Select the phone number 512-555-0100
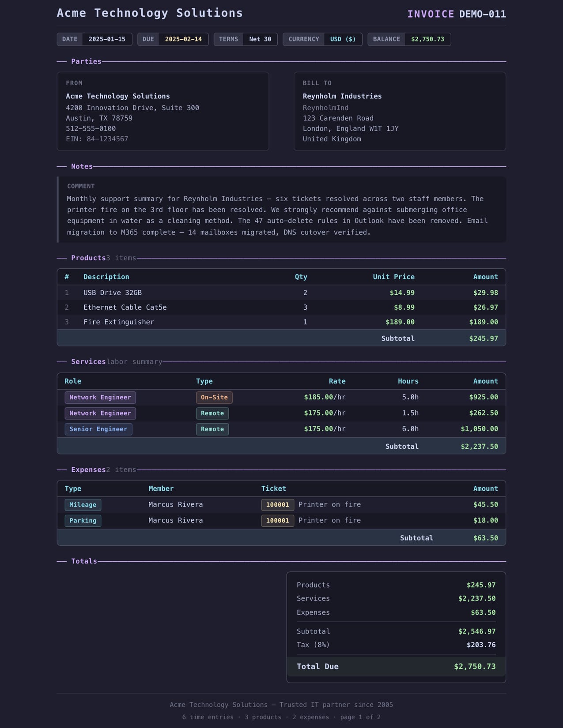Screen dimensions: 563x728 (91, 128)
